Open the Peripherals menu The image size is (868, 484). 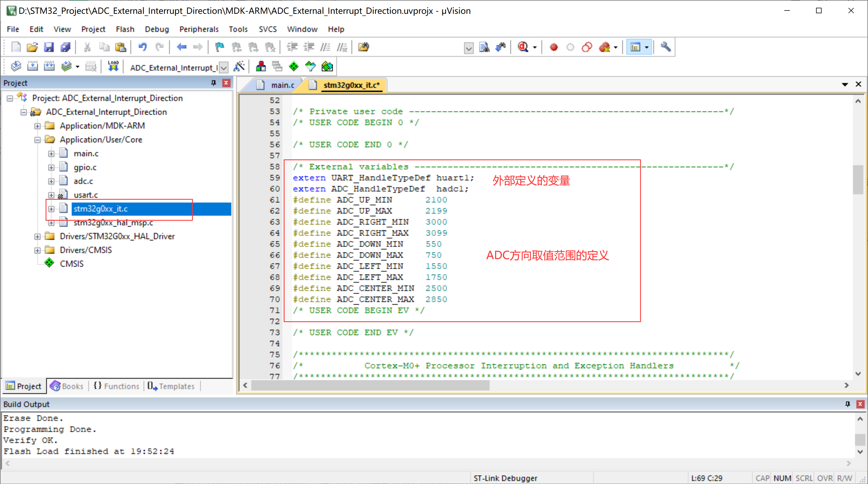coord(199,29)
